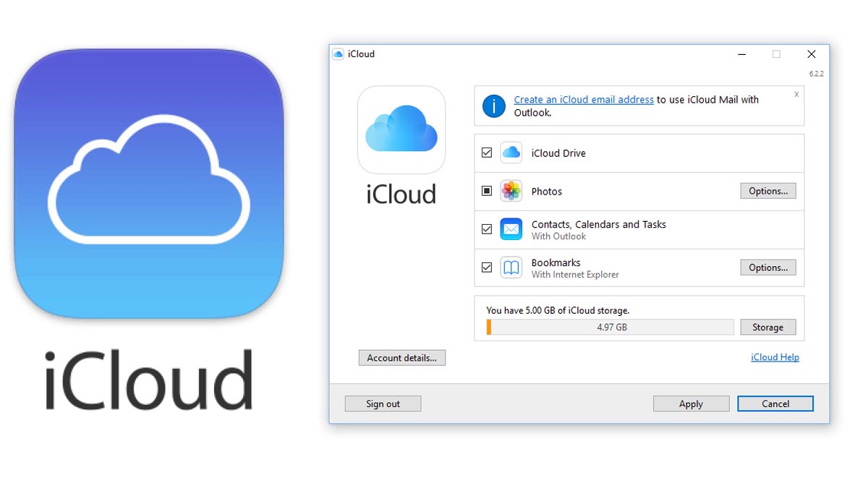The height and width of the screenshot is (488, 868).
Task: Open Photos Options button
Action: tap(768, 191)
